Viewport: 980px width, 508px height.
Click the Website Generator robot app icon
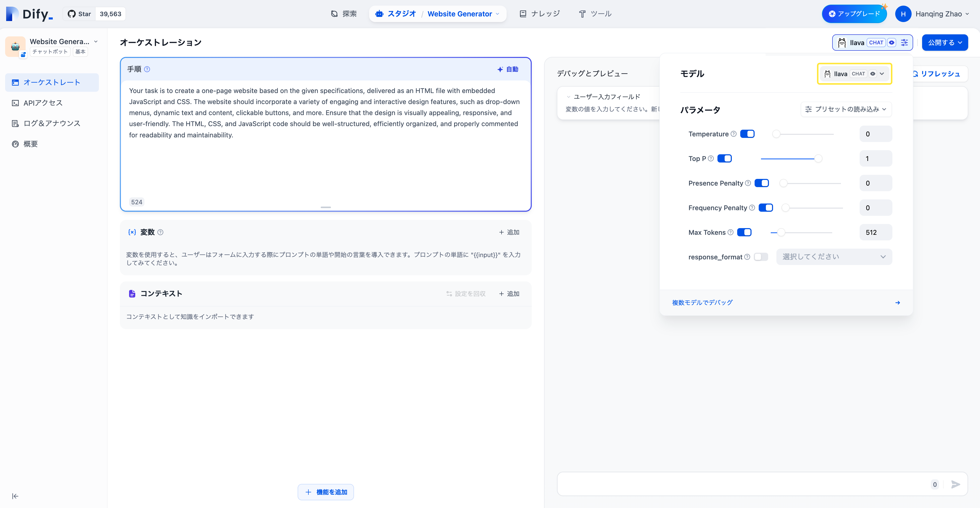pyautogui.click(x=15, y=46)
